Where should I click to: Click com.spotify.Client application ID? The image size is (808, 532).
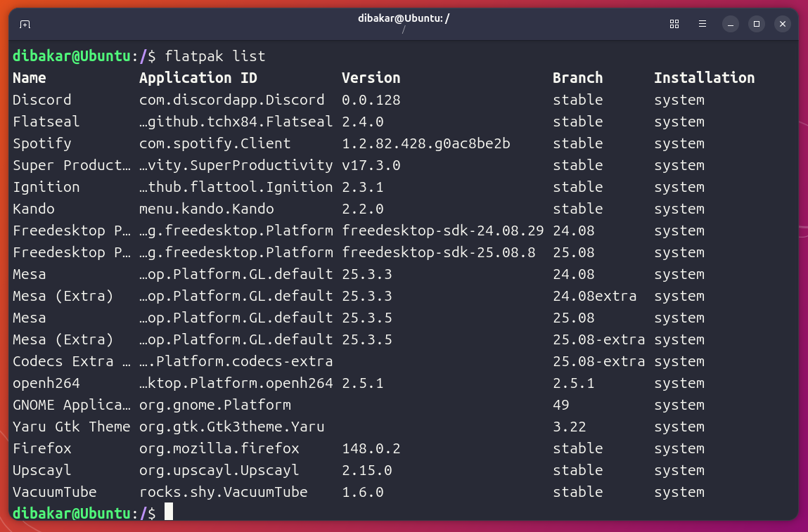click(x=215, y=143)
